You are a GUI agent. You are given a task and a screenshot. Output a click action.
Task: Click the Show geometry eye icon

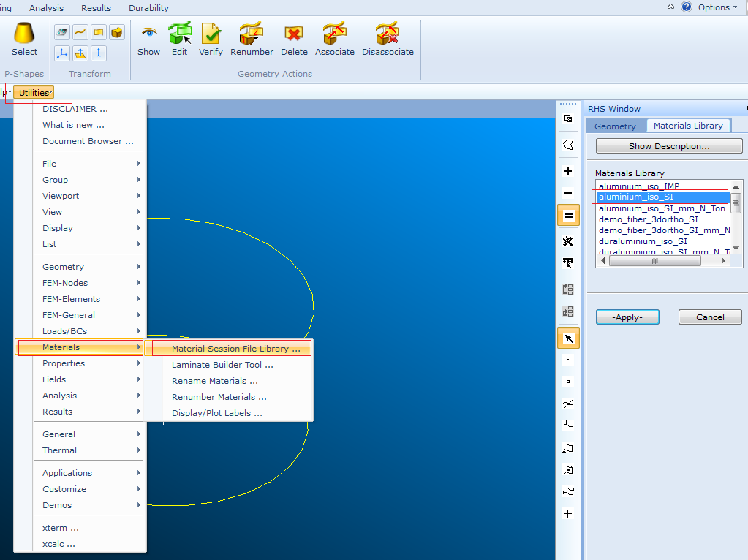pyautogui.click(x=148, y=39)
